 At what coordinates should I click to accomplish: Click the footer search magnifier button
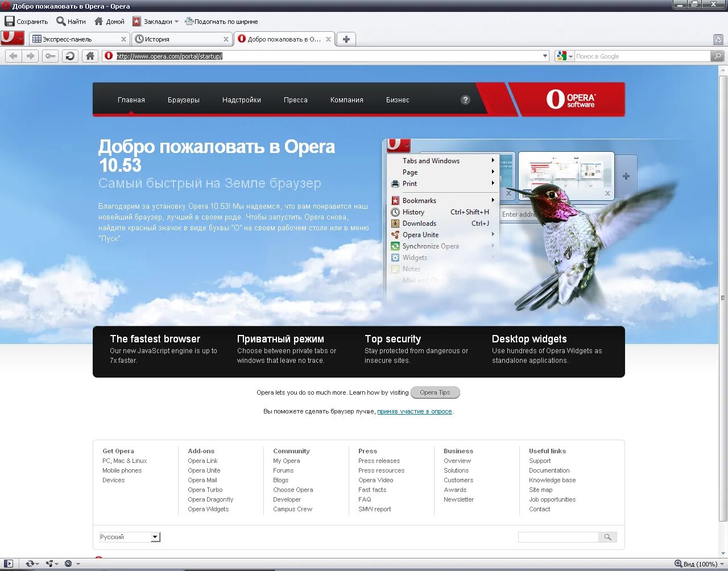[607, 537]
